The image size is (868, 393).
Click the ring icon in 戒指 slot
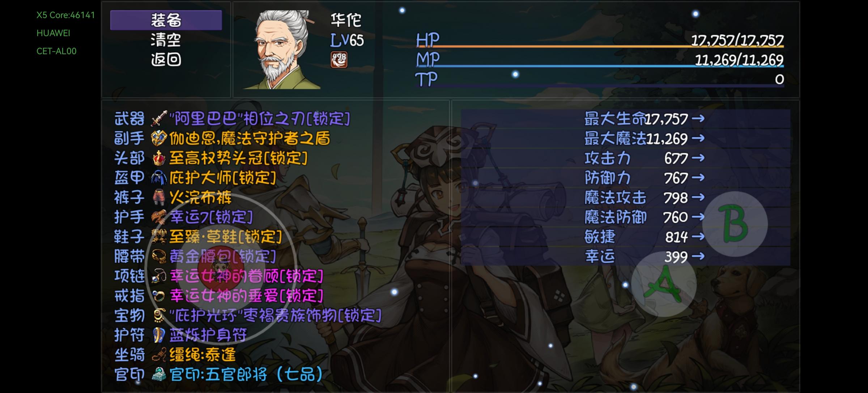point(158,296)
